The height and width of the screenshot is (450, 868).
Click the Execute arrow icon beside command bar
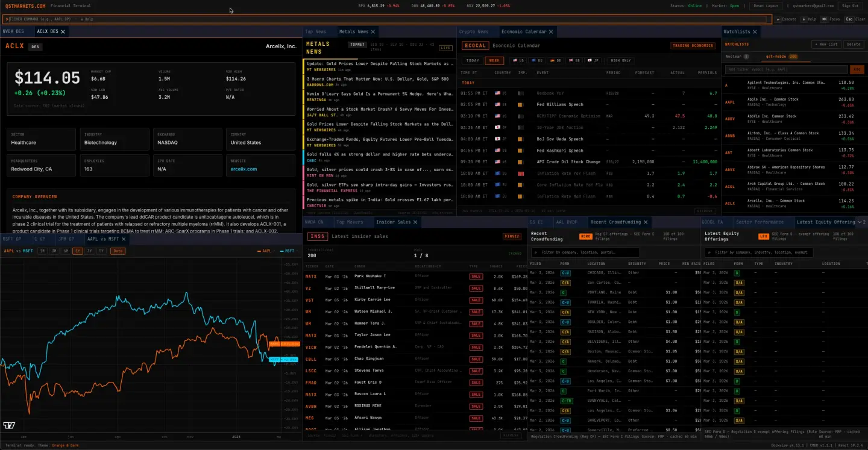pyautogui.click(x=779, y=19)
